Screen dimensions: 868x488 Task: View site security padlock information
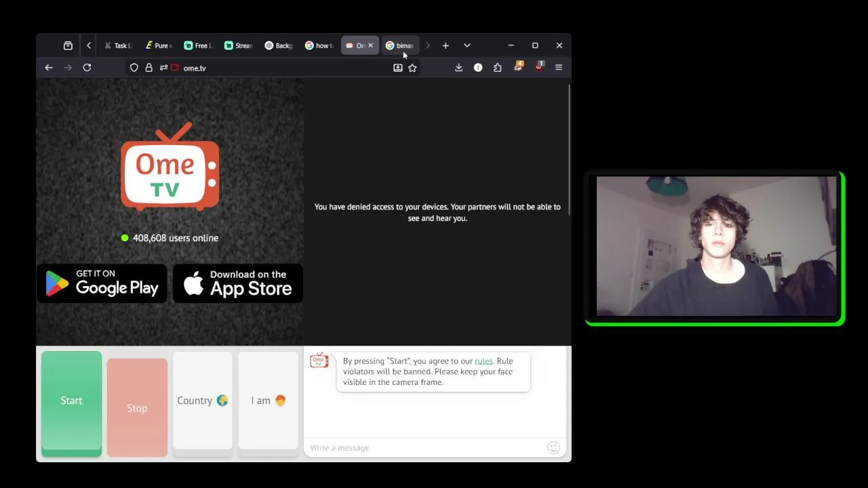149,68
